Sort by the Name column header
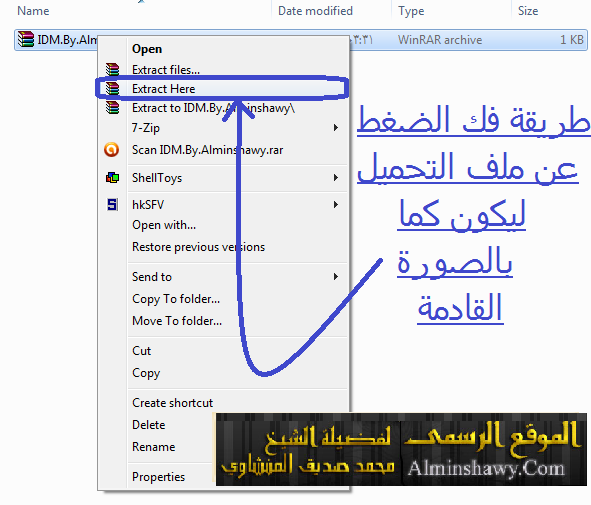 (33, 11)
